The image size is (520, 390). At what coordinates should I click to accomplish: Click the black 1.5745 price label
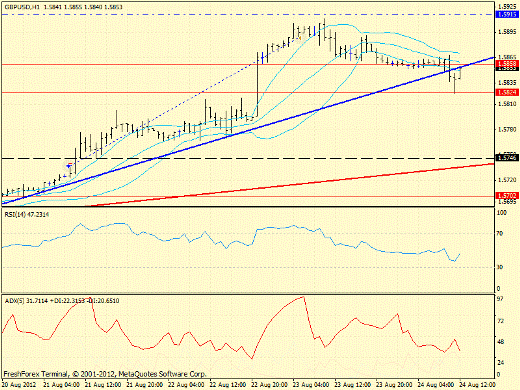(507, 158)
